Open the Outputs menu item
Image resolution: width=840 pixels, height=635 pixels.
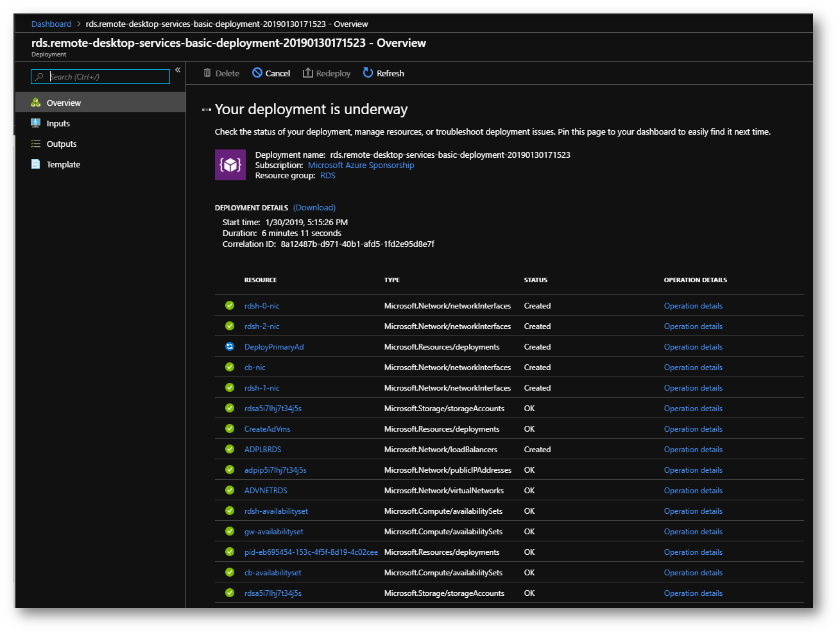point(100,144)
